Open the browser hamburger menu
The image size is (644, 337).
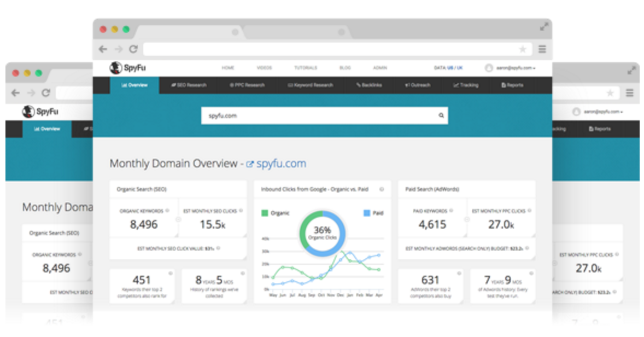click(x=542, y=49)
